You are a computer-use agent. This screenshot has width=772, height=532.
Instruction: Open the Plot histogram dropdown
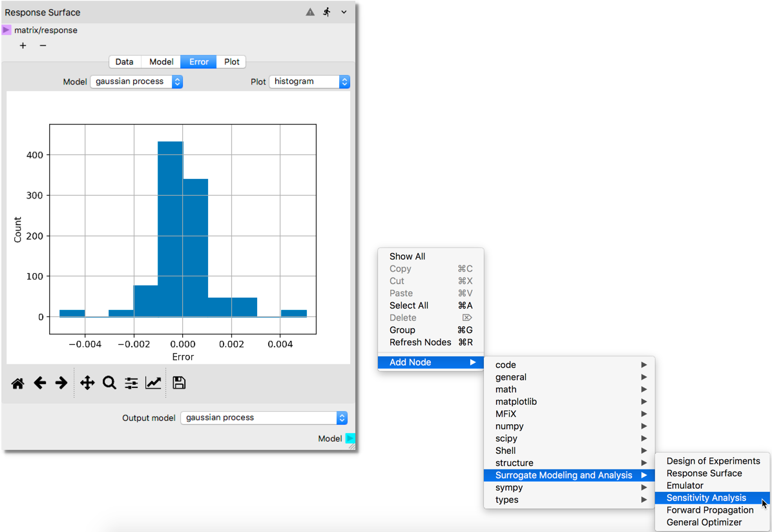pos(309,82)
